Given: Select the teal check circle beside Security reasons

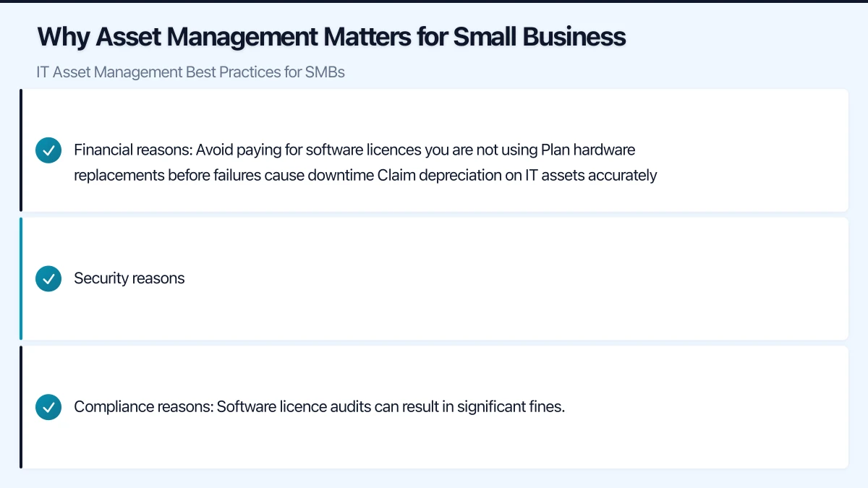Looking at the screenshot, I should 48,278.
